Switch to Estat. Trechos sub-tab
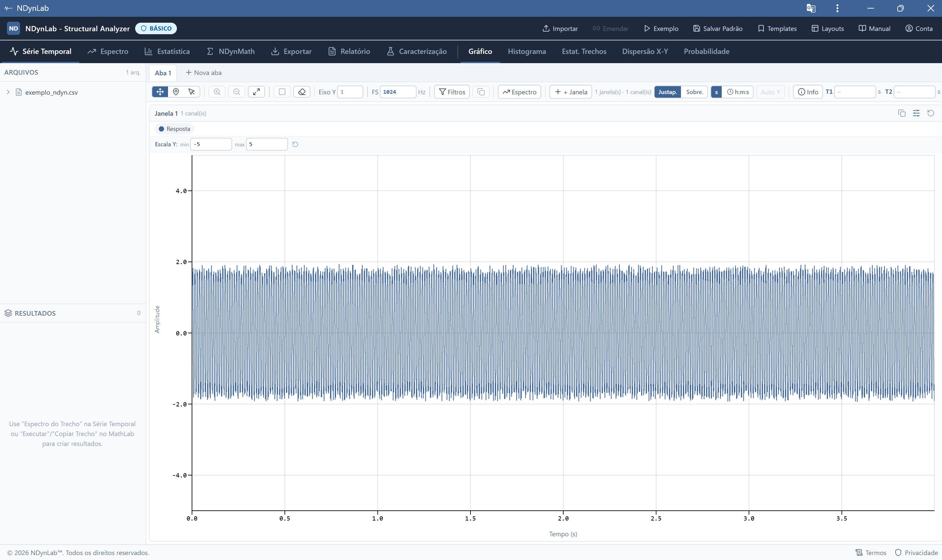 (x=584, y=51)
